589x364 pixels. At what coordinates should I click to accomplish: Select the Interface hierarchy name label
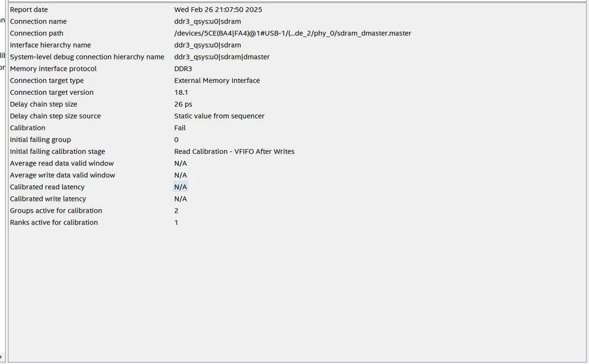50,45
